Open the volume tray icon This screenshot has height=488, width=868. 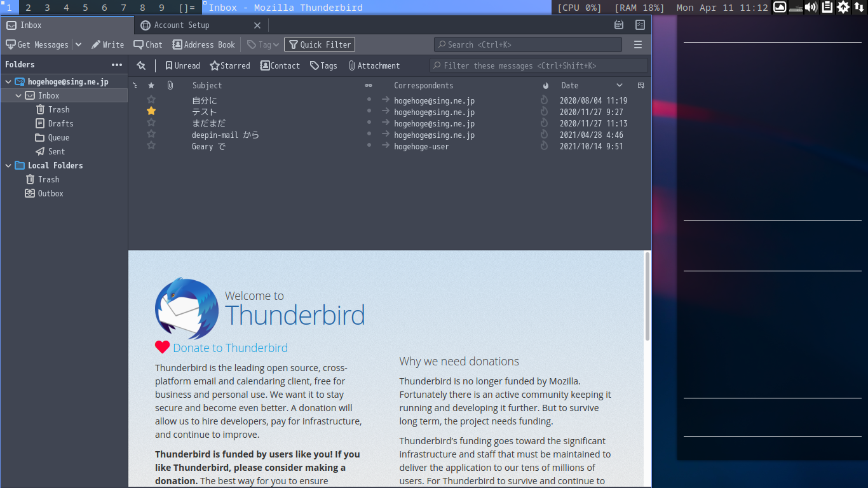coord(811,8)
